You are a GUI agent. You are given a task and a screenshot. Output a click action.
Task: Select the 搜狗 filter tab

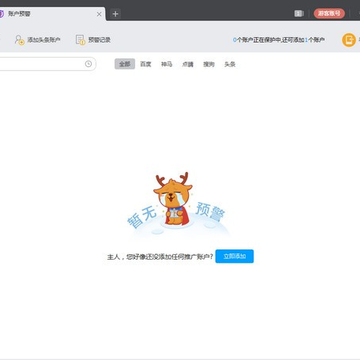209,64
